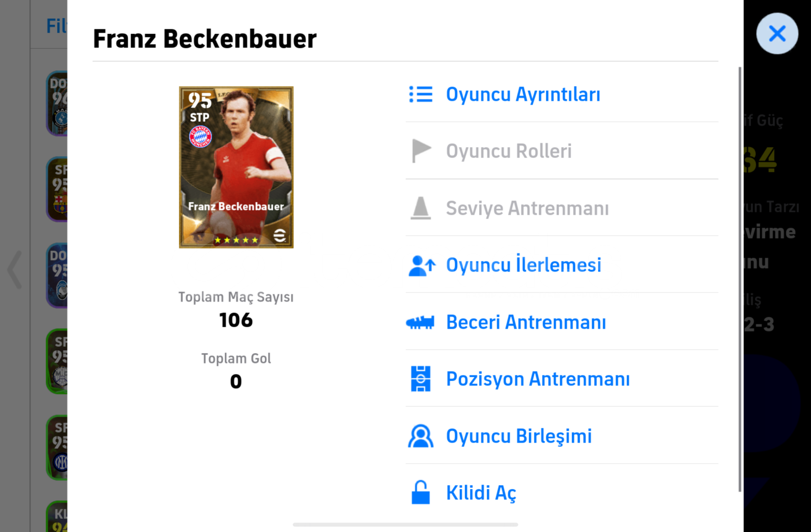The height and width of the screenshot is (532, 811).
Task: Tap the Franz Beckenbauer player card
Action: 236,167
